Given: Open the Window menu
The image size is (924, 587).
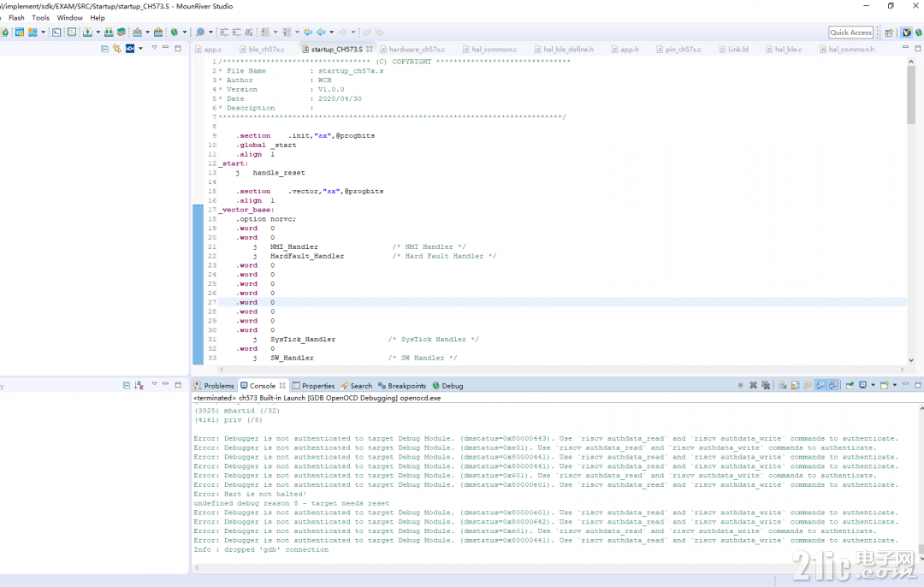Looking at the screenshot, I should (x=69, y=18).
